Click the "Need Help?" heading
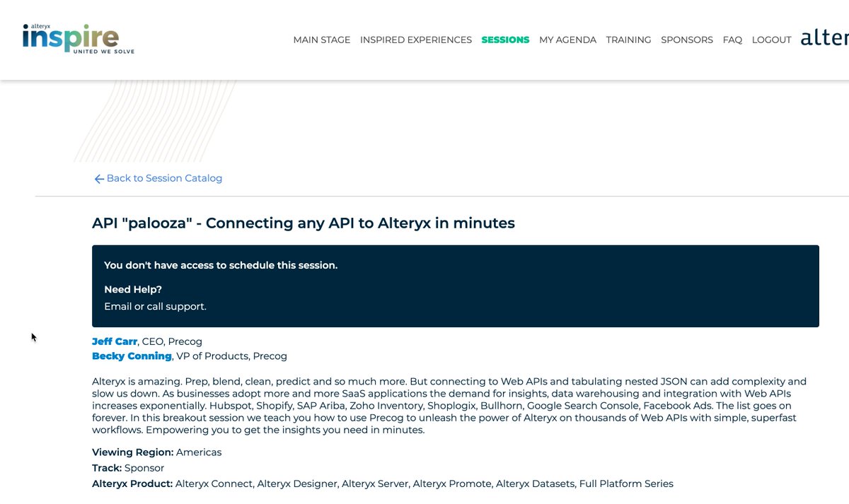Image resolution: width=849 pixels, height=504 pixels. click(x=133, y=290)
